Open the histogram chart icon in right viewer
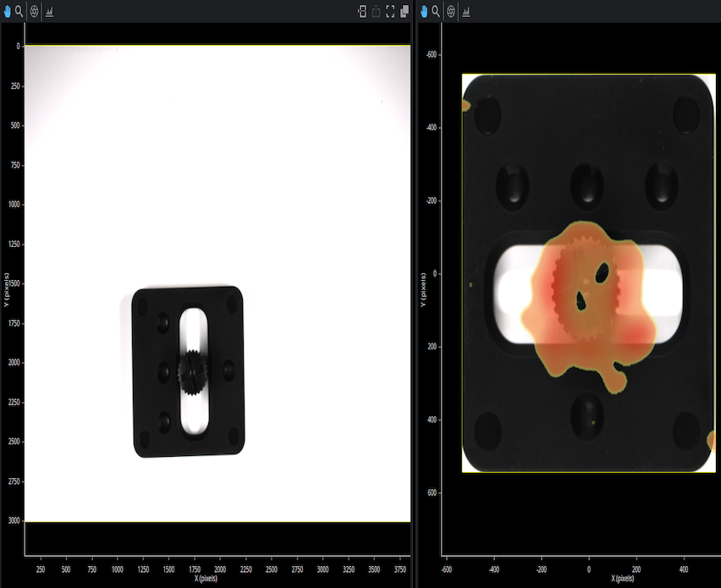 click(465, 12)
